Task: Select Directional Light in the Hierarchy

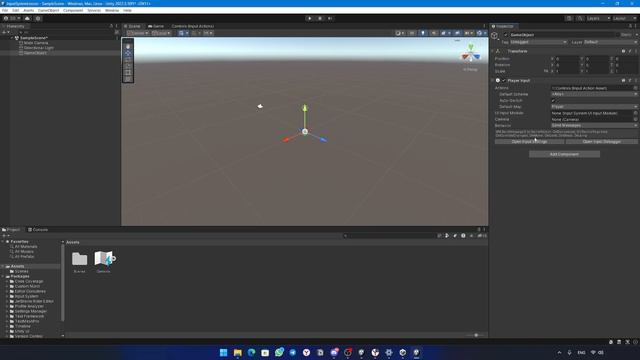Action: pos(39,48)
